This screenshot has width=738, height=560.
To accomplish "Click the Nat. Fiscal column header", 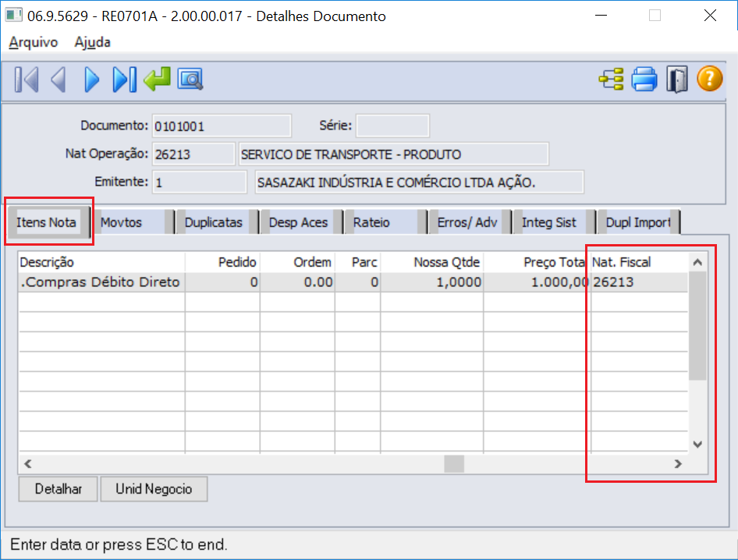I will coord(639,262).
